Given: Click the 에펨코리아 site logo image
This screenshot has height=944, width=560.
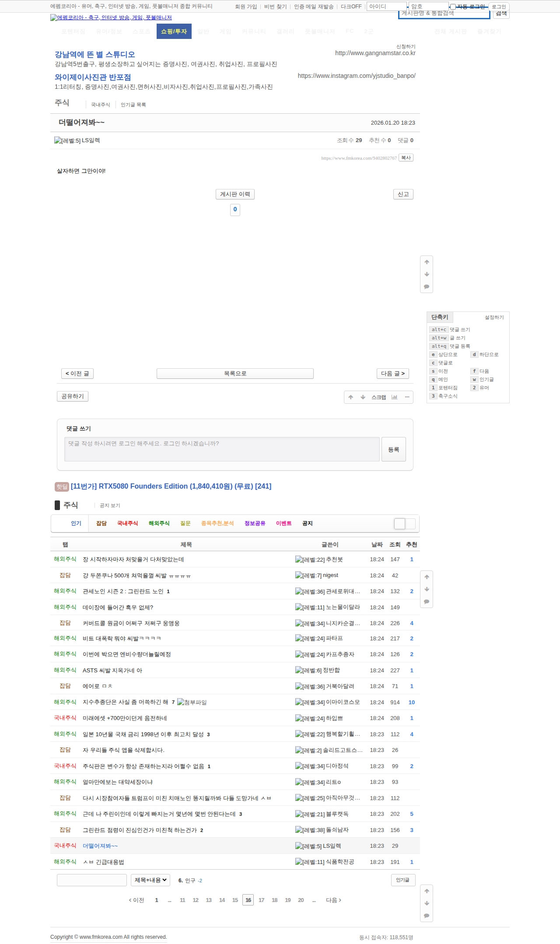Looking at the screenshot, I should [111, 17].
